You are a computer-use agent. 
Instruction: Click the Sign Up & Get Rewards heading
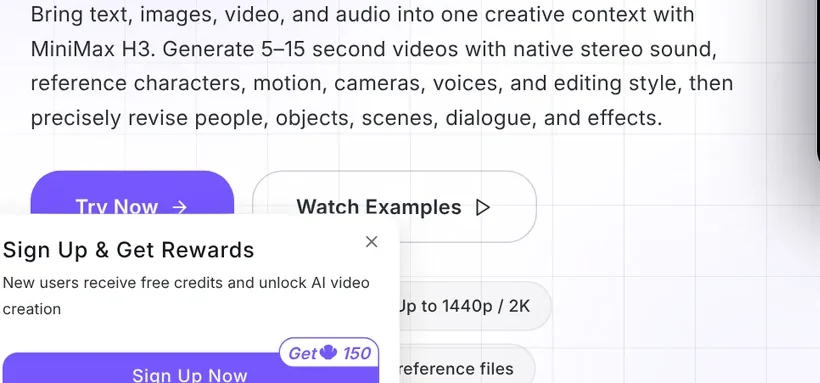click(x=128, y=250)
